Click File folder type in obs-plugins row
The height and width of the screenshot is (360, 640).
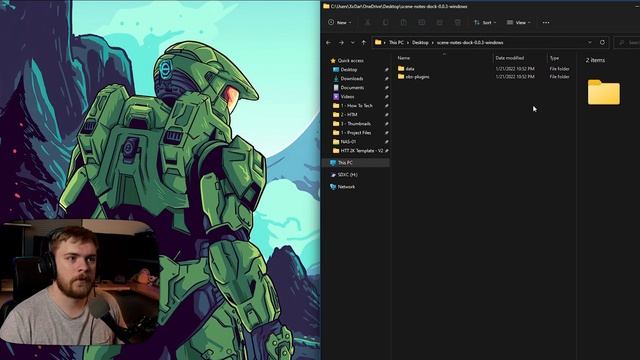pyautogui.click(x=559, y=76)
